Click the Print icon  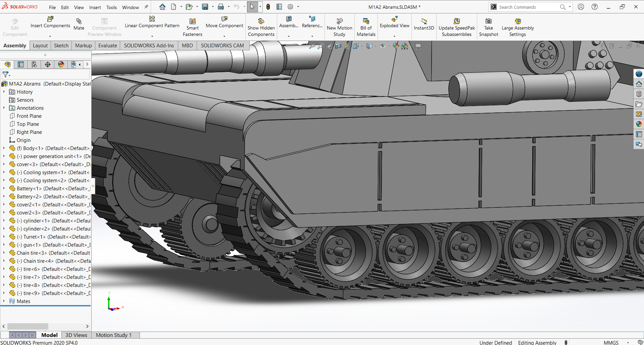(x=221, y=7)
